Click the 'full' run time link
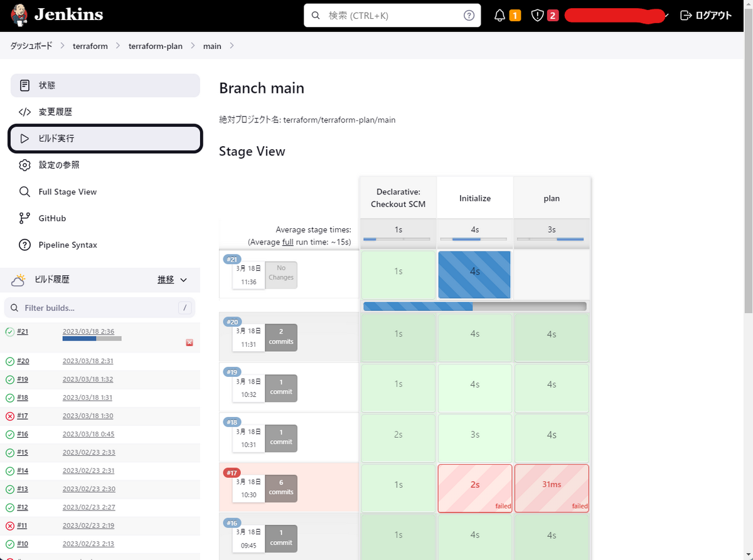Image resolution: width=753 pixels, height=560 pixels. 288,241
